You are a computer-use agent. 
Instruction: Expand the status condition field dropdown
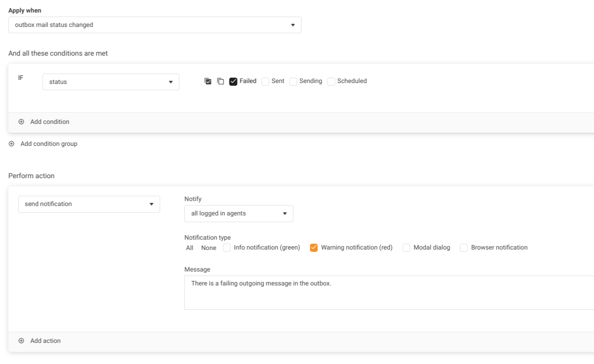pos(110,82)
